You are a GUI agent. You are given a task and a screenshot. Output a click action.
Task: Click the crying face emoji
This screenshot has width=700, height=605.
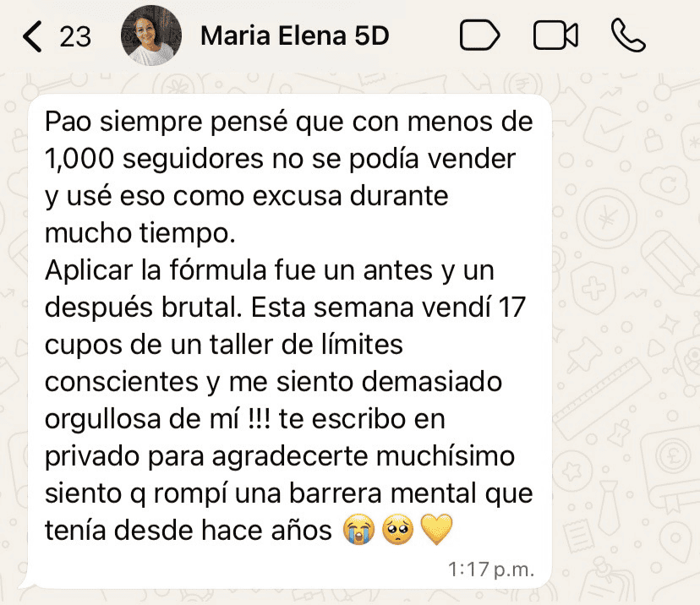pyautogui.click(x=358, y=530)
